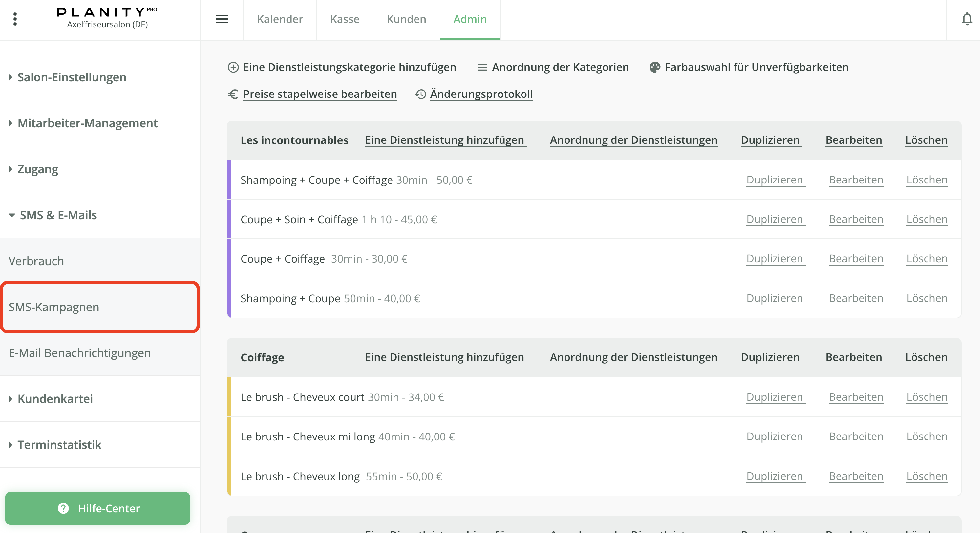Viewport: 980px width, 533px height.
Task: Switch to the Kalender tab
Action: tap(280, 19)
